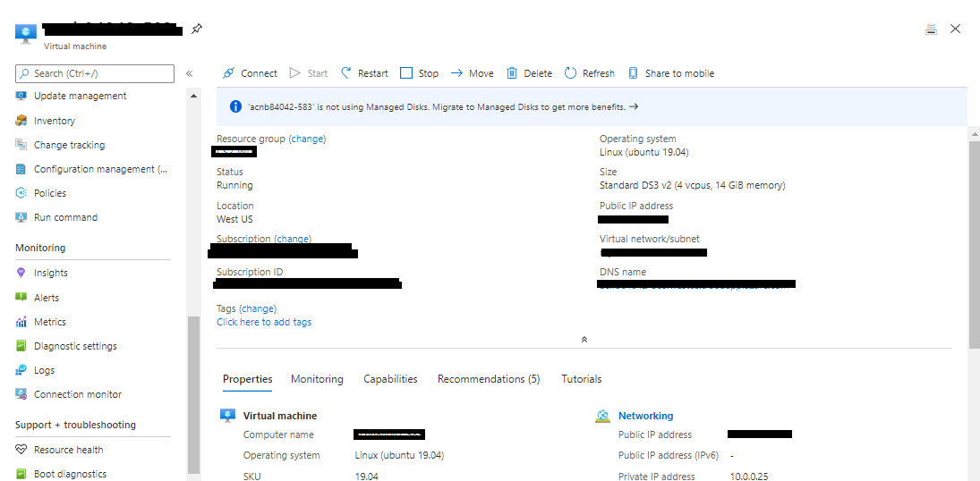
Task: Click the Policies icon
Action: click(x=21, y=193)
